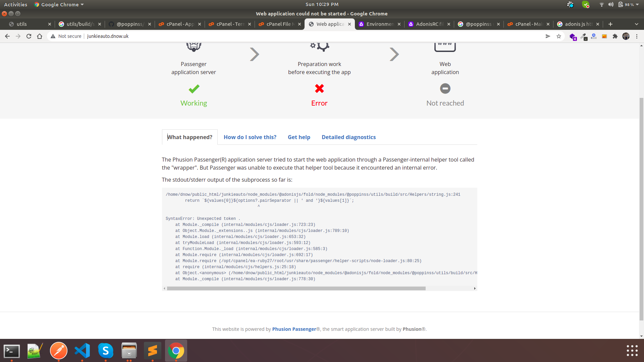This screenshot has height=362, width=644.
Task: Launch Visual Studio Code from the dock
Action: (82, 351)
